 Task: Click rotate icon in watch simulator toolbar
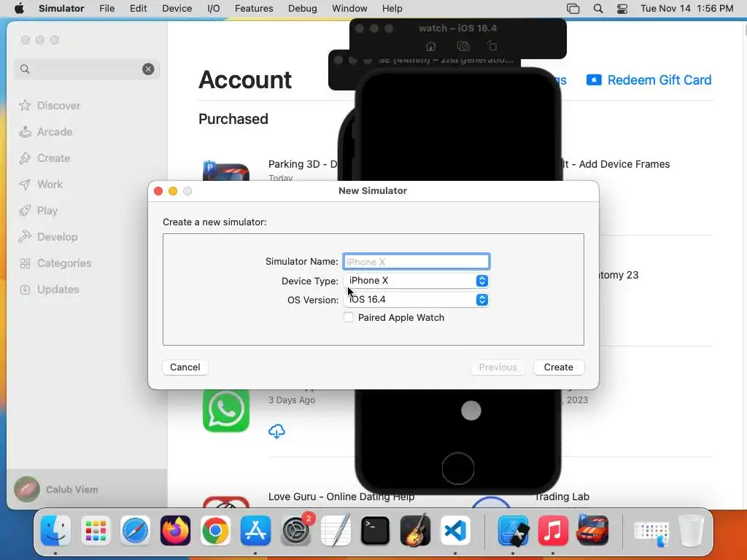coord(492,46)
